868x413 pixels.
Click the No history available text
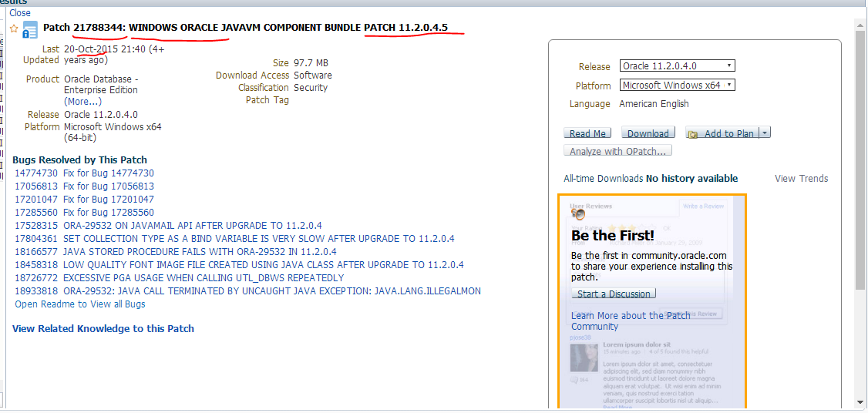click(692, 178)
